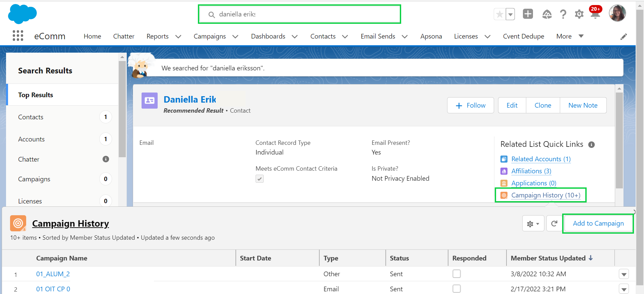Open the App Launcher grid icon
Image resolution: width=644 pixels, height=294 pixels.
[18, 36]
